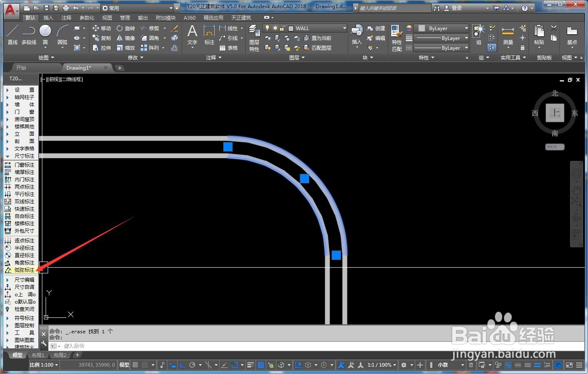The height and width of the screenshot is (374, 588).
Task: Switch to the 布局1 layout tab
Action: [x=38, y=355]
